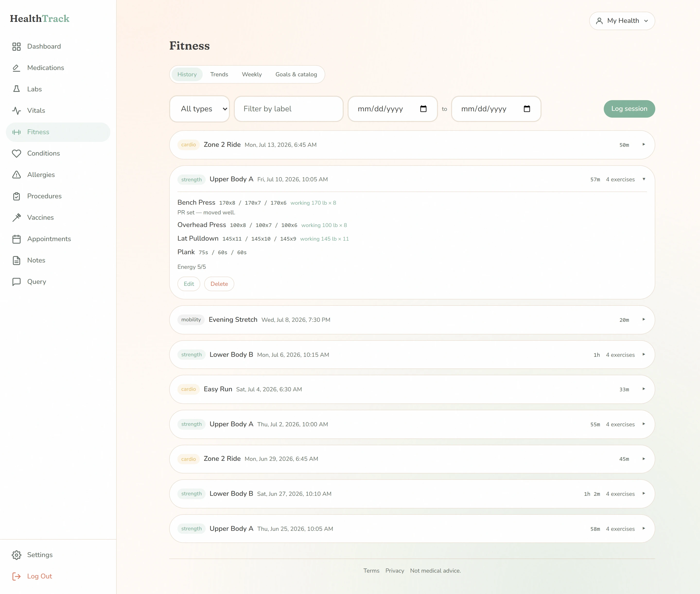Click the Vitals pulse icon
The width and height of the screenshot is (700, 594).
point(17,110)
